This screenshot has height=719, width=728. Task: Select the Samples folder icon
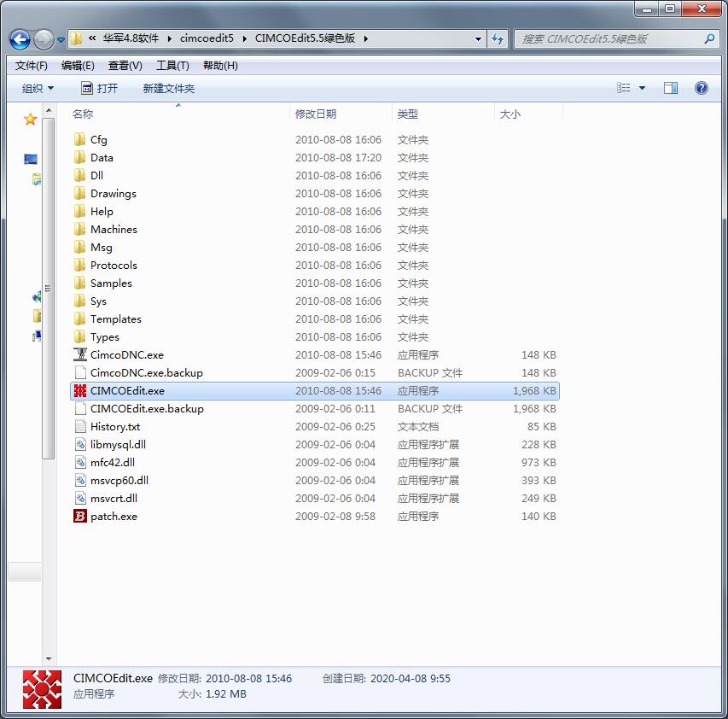coord(80,283)
